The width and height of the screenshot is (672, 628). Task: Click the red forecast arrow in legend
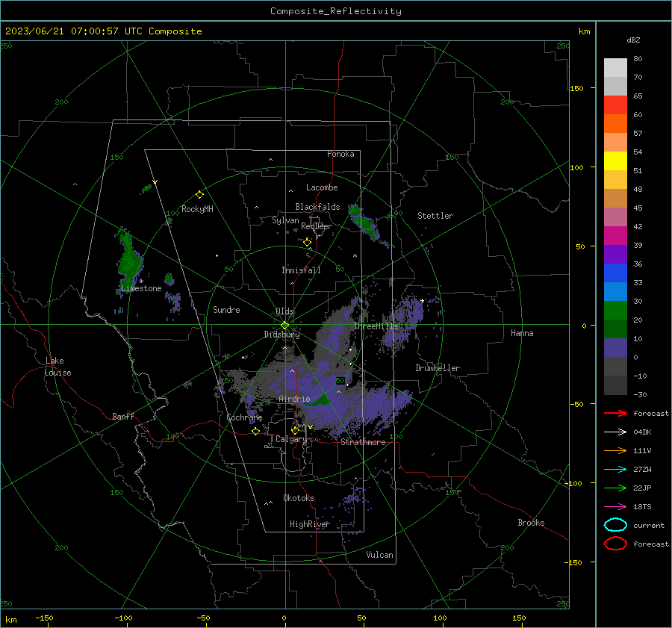pyautogui.click(x=615, y=413)
